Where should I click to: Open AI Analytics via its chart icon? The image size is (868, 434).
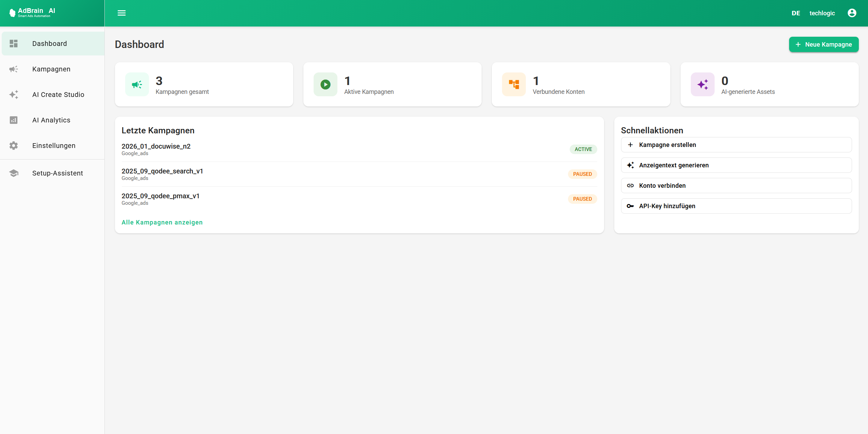point(14,120)
